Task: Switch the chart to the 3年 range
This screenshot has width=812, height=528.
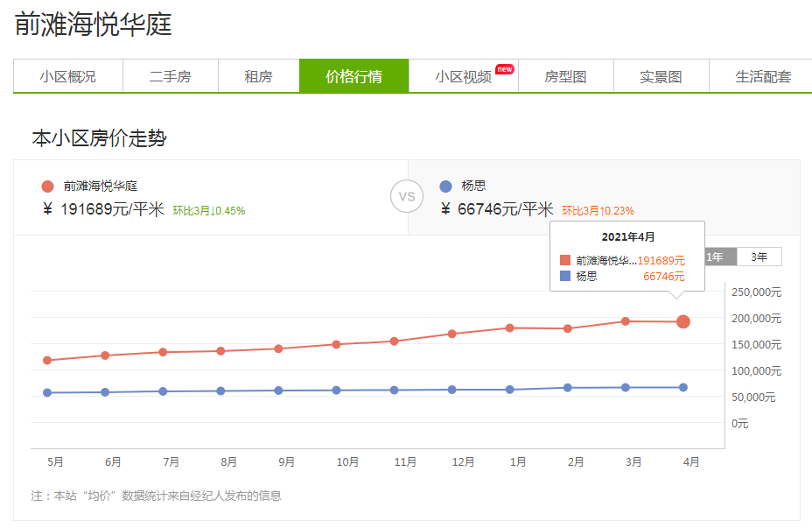Action: (x=759, y=257)
